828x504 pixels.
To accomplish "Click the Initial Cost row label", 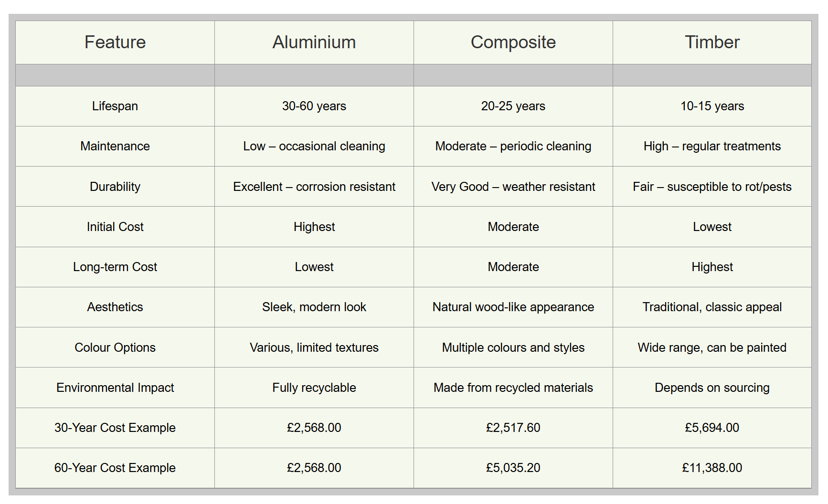I will pos(115,227).
